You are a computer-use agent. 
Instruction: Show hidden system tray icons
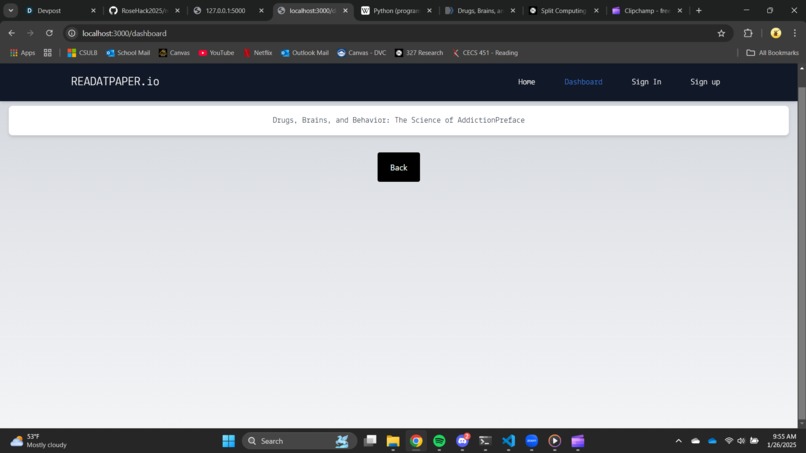pos(679,441)
